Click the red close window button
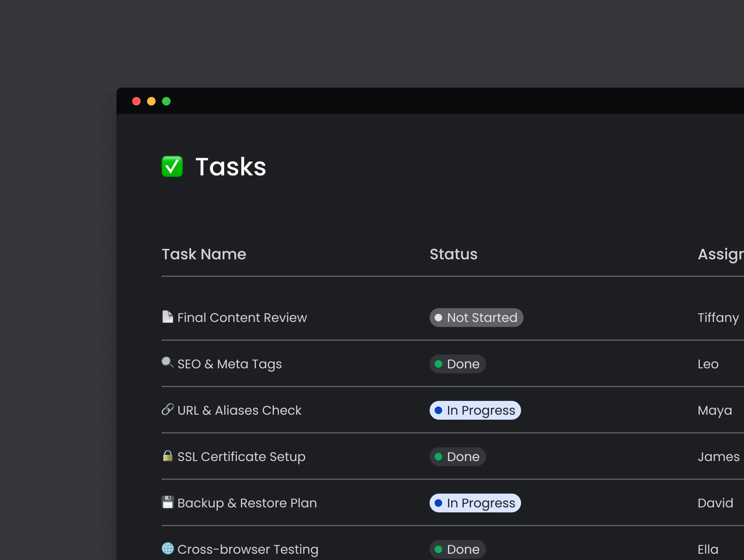The width and height of the screenshot is (744, 560). (x=137, y=101)
